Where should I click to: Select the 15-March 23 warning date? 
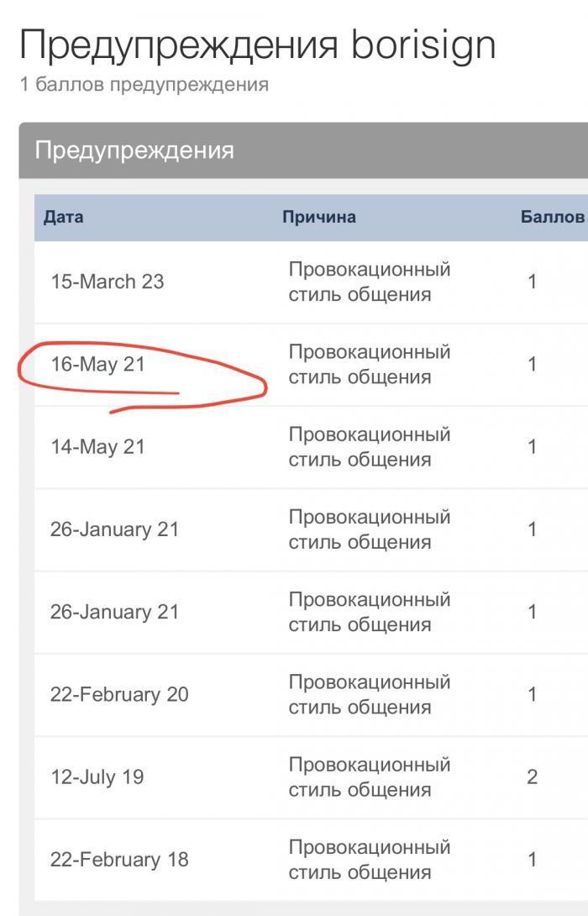pos(107,282)
